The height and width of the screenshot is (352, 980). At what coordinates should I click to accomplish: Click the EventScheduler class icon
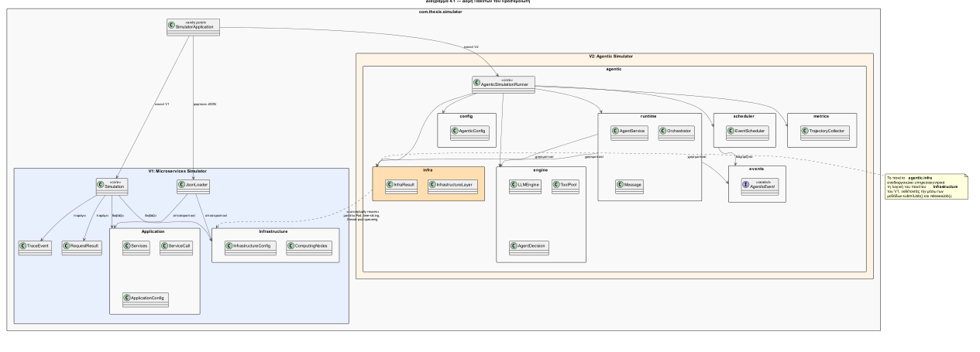[730, 131]
